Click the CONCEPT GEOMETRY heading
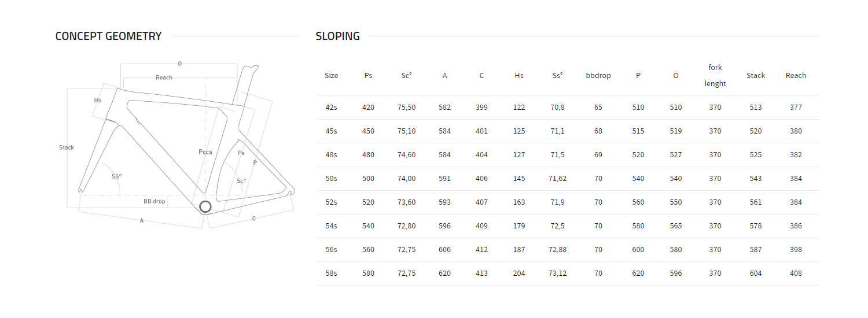Image resolution: width=868 pixels, height=318 pixels. coord(108,36)
